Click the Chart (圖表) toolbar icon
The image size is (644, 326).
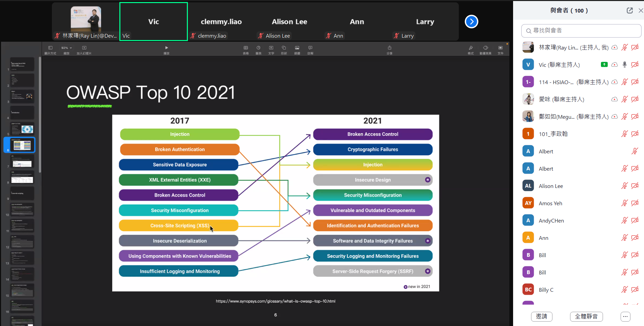(258, 48)
